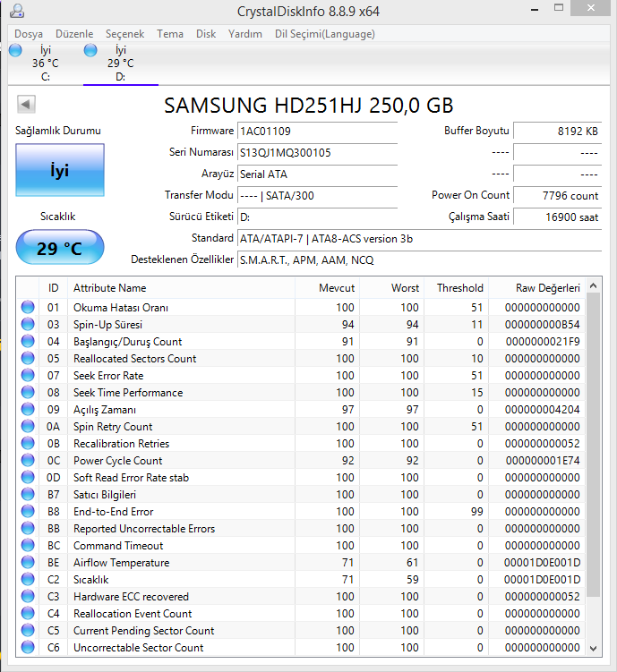Viewport: 617px width, 672px height.
Task: Click the SAMSUNG HD251HJ 250,0 GB title
Action: click(x=309, y=106)
